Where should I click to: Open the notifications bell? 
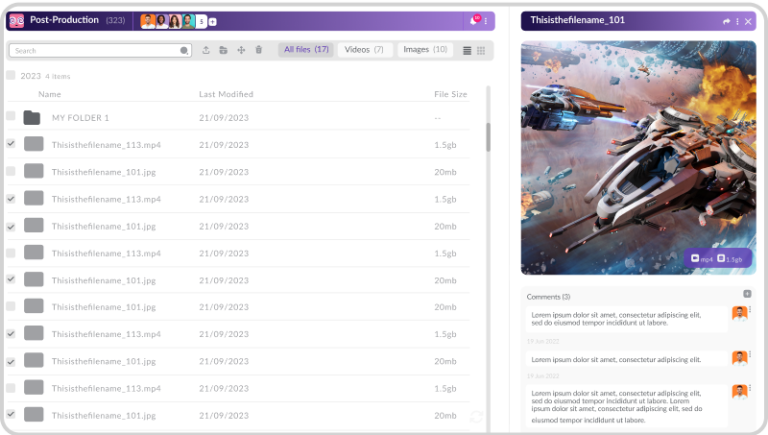click(474, 21)
